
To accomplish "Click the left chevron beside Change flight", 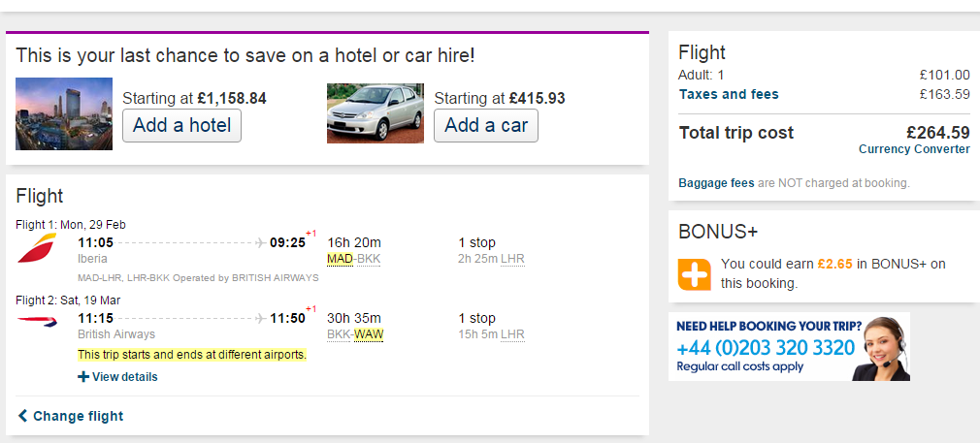I will (x=22, y=416).
